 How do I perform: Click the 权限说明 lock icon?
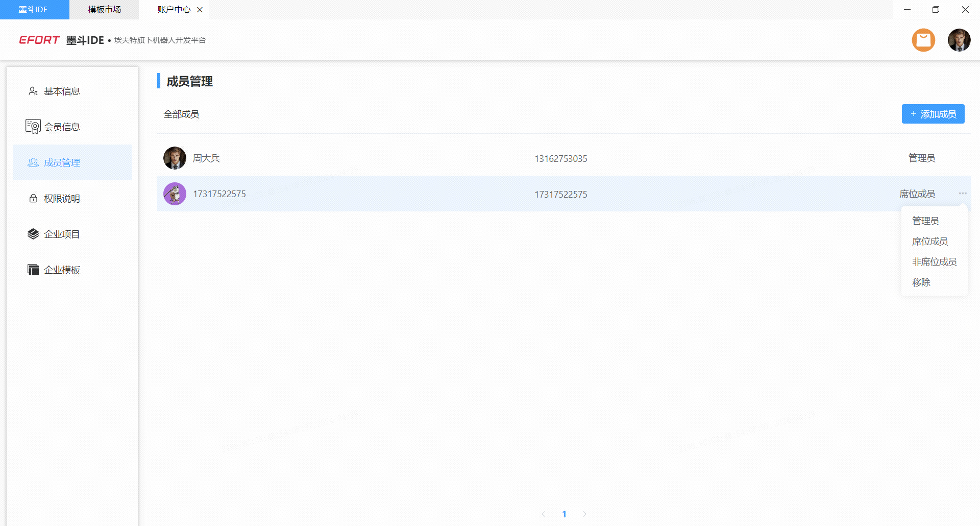(x=33, y=199)
